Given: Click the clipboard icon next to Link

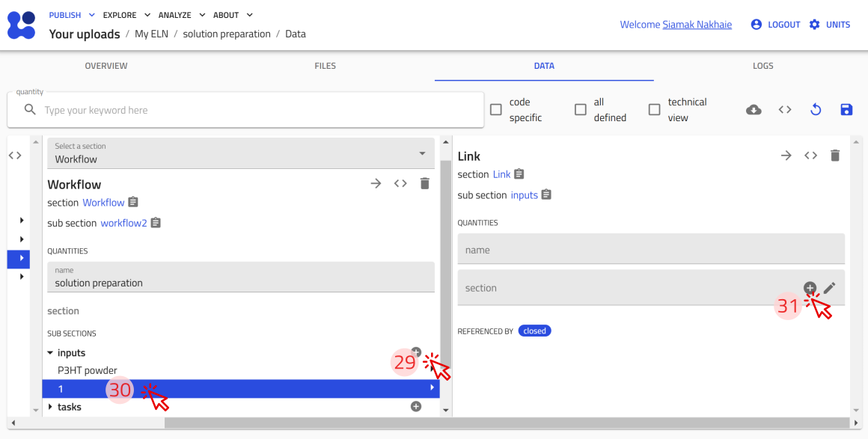Looking at the screenshot, I should pos(519,174).
